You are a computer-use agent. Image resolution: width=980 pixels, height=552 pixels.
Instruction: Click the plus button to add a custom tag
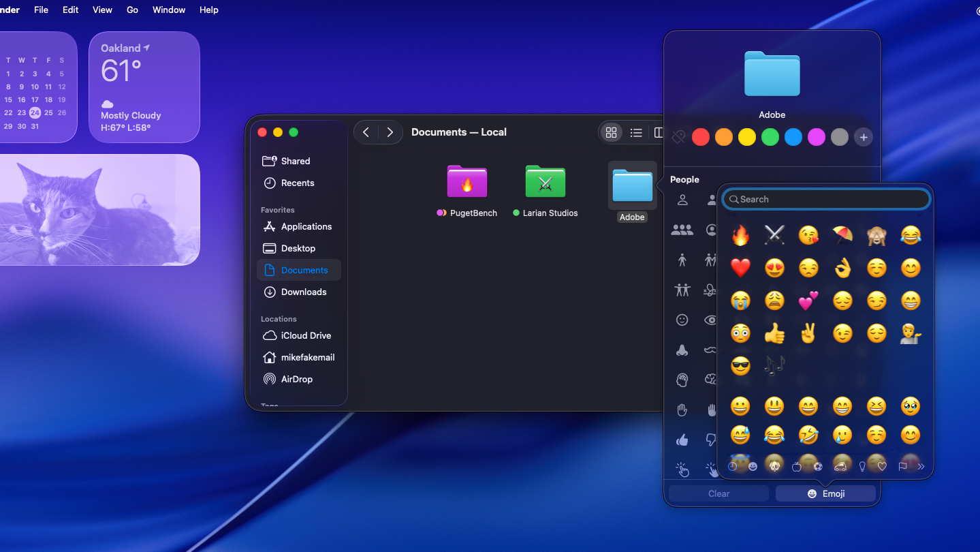(863, 137)
